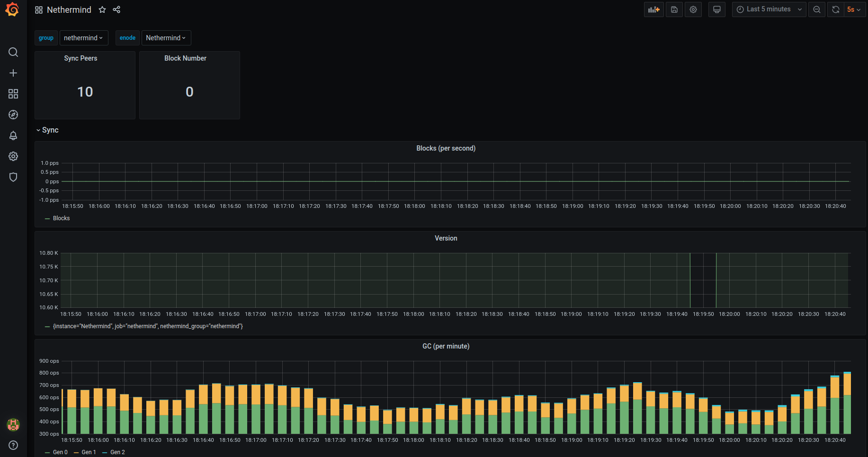This screenshot has width=868, height=457.
Task: Click the enode variable label
Action: (x=127, y=38)
